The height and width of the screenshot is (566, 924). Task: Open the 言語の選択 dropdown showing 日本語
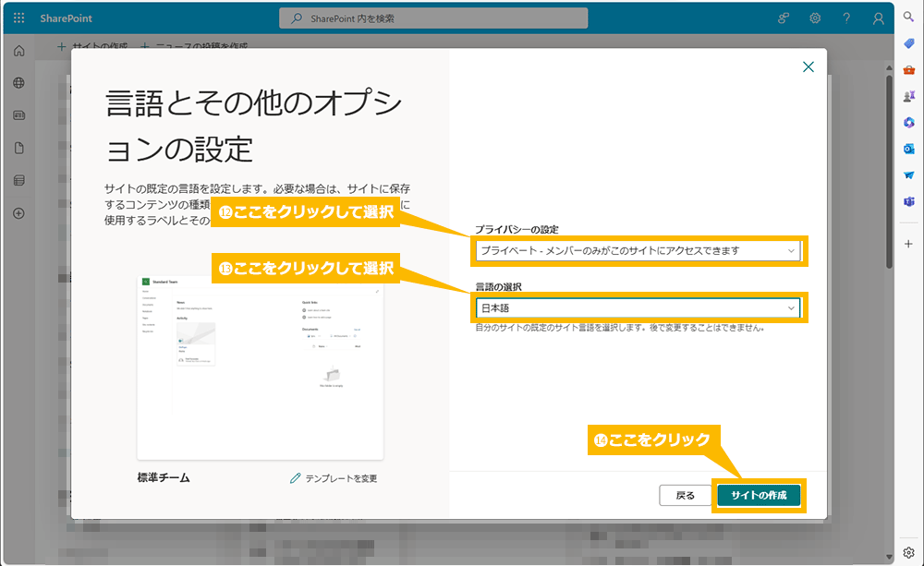[638, 308]
